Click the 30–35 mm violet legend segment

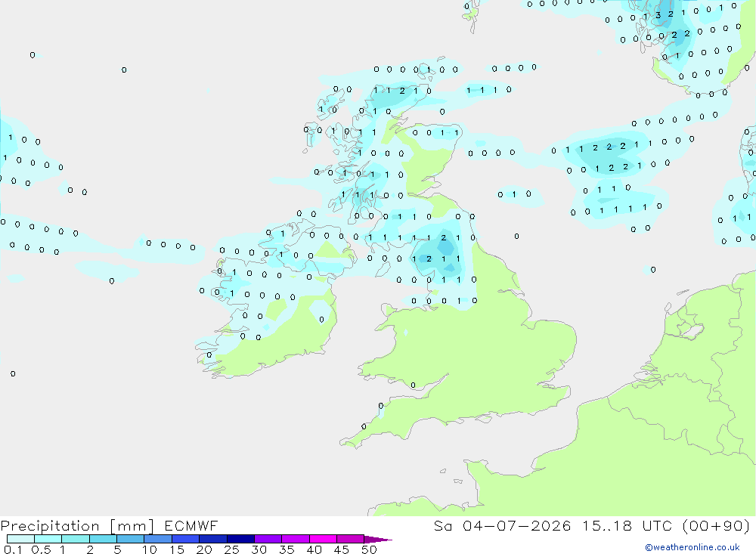click(268, 539)
